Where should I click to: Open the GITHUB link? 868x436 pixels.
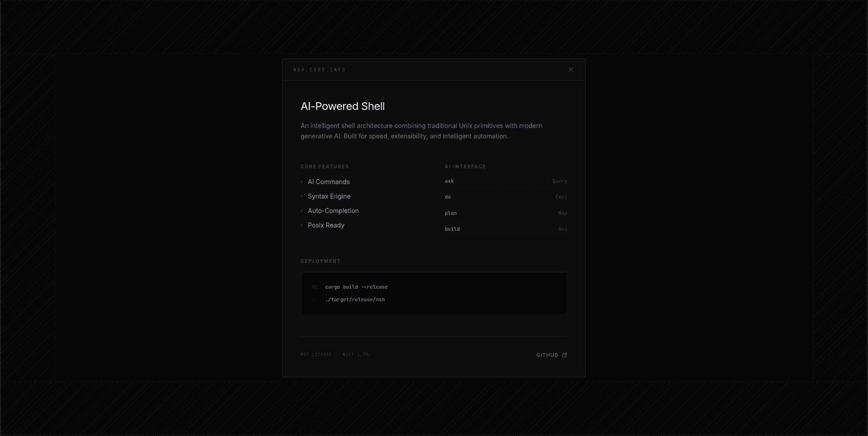coord(552,355)
